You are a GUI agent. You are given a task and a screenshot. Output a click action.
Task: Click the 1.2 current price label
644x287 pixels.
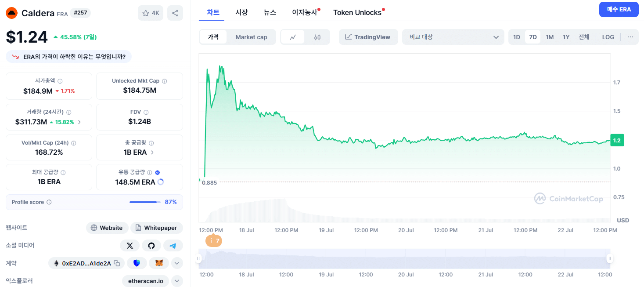[x=617, y=140]
